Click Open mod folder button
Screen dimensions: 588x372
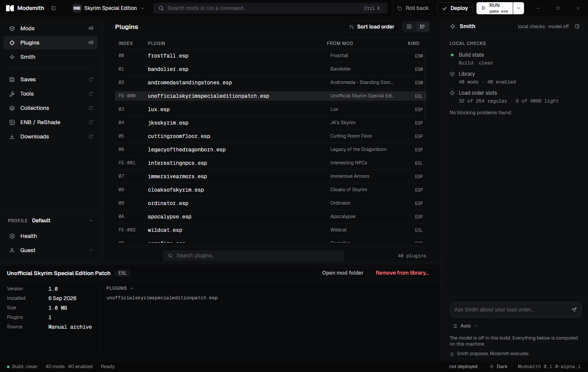343,273
